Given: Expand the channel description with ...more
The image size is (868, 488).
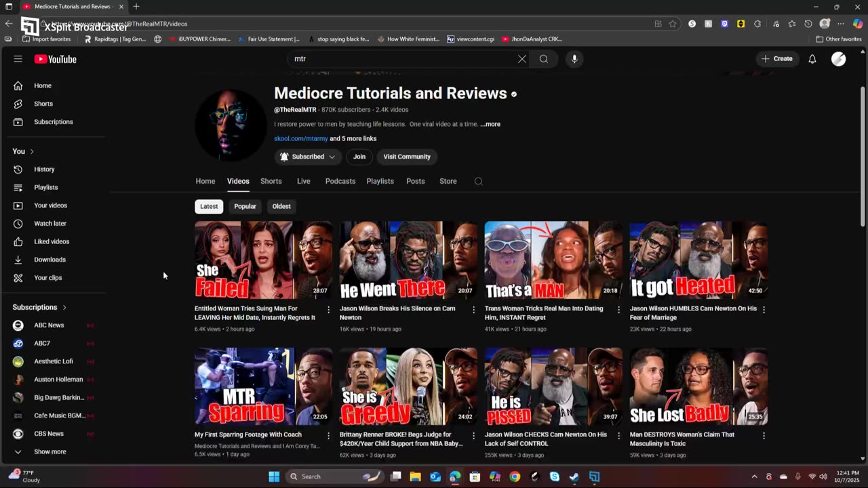Looking at the screenshot, I should click(490, 124).
